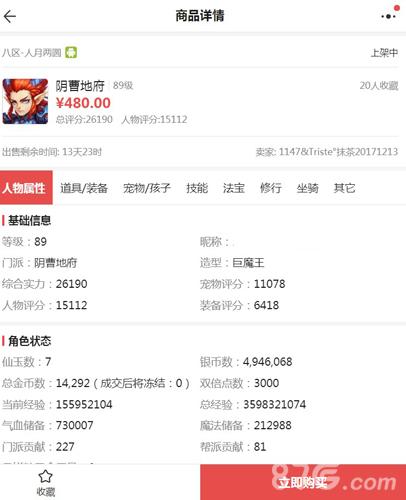Image resolution: width=406 pixels, height=500 pixels.
Task: Switch to the 道具/装备 tab
Action: pos(84,188)
